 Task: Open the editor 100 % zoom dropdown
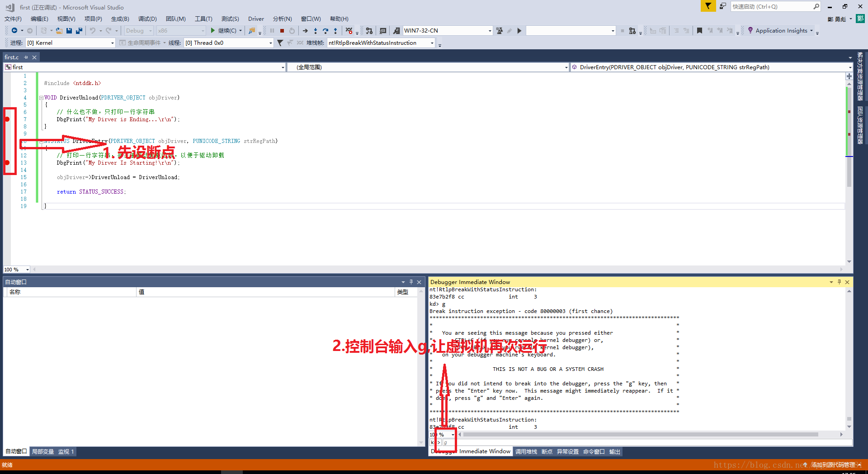pos(27,270)
